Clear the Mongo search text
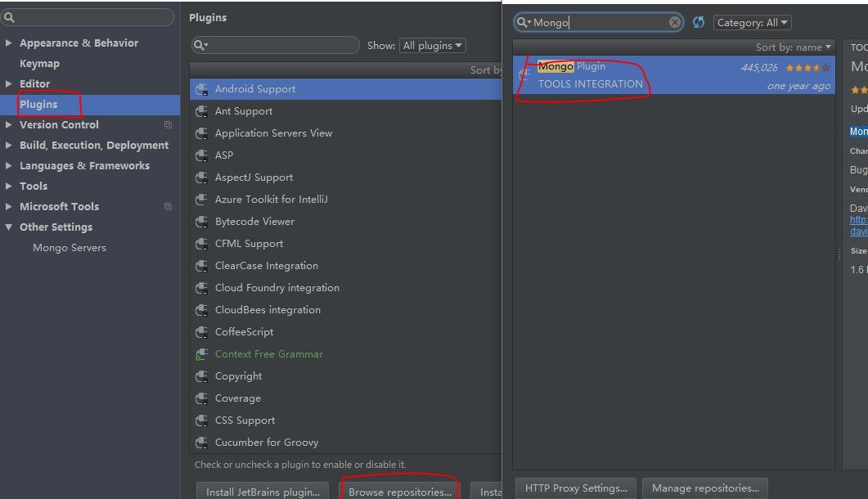This screenshot has width=868, height=499. [675, 23]
